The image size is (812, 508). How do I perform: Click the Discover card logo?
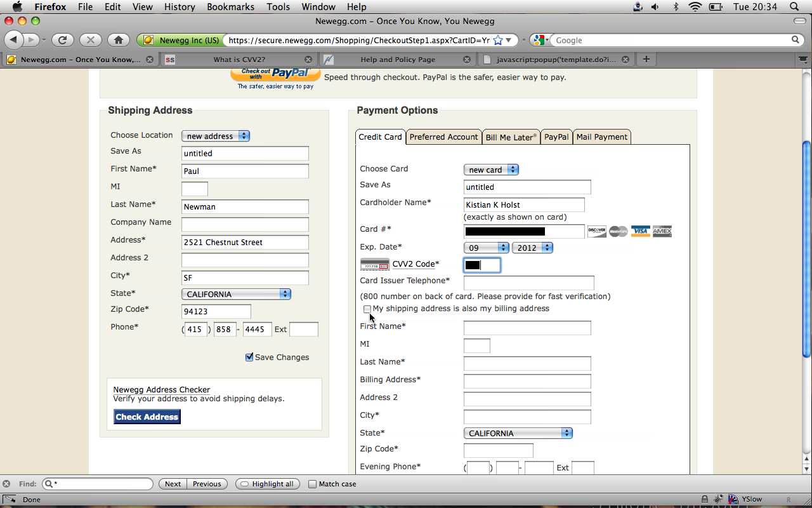pos(596,231)
